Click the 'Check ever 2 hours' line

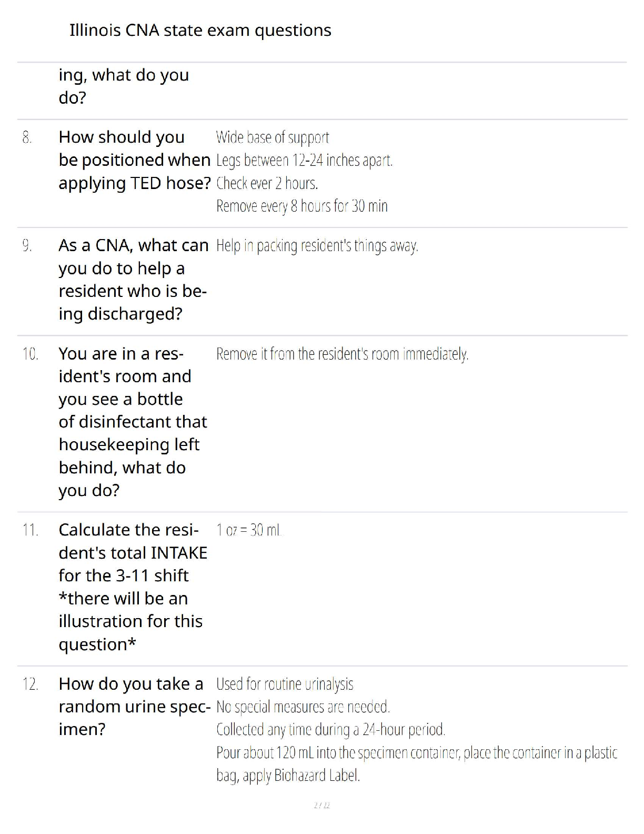pos(267,183)
